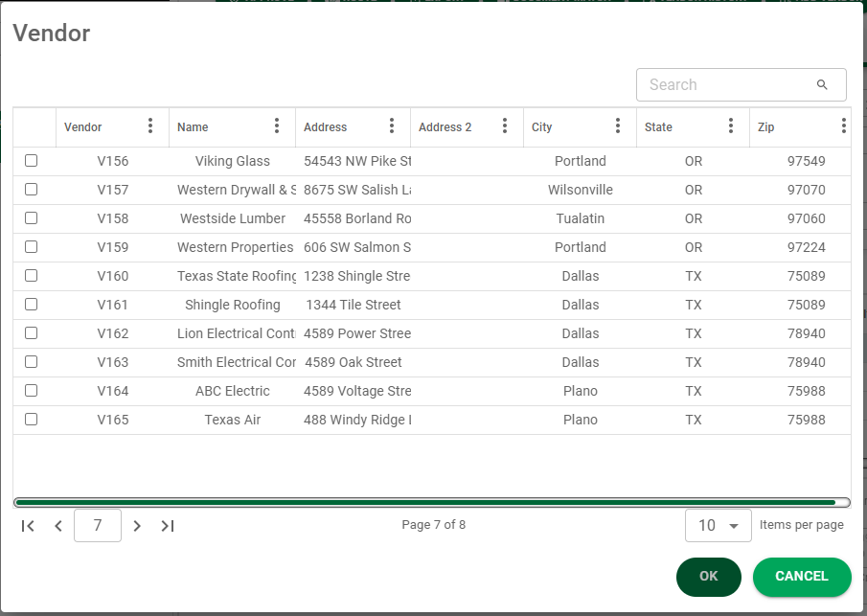867x616 pixels.
Task: Open the Zip column options menu
Action: tap(844, 126)
